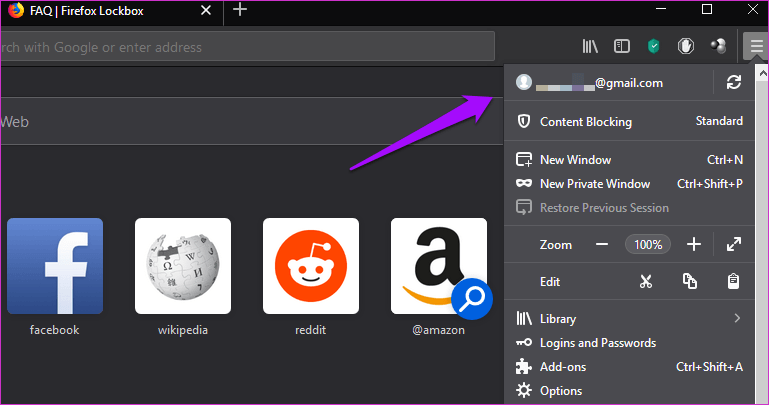Click the New Window icon in the menu
Screen dimensions: 769x405
coord(524,160)
